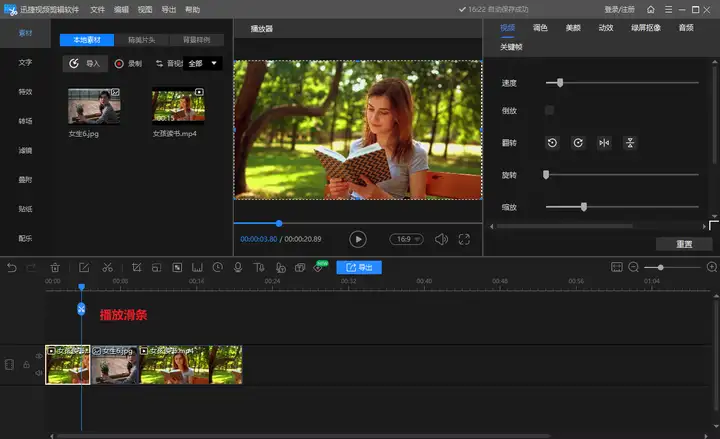
Task: Open the 全部 filter dropdown
Action: coord(202,63)
